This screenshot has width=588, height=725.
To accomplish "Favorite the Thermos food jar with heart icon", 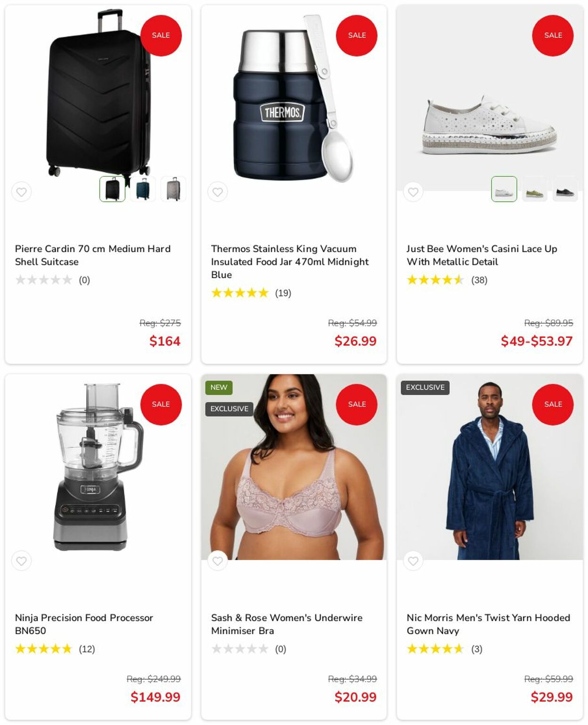I will [x=217, y=191].
